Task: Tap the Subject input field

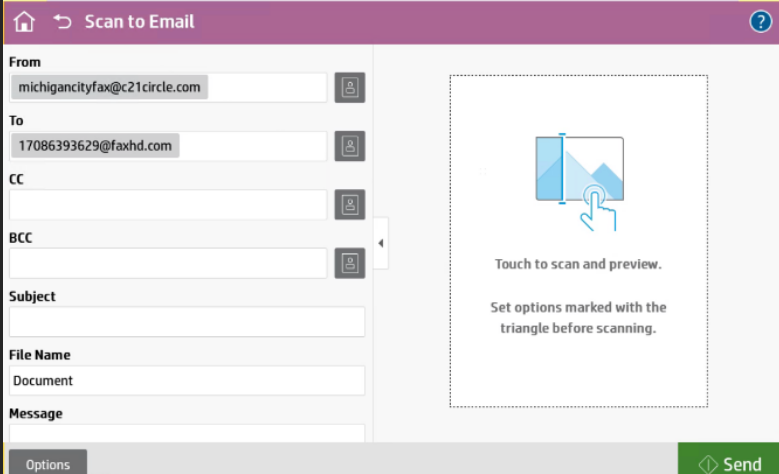Action: click(x=187, y=322)
